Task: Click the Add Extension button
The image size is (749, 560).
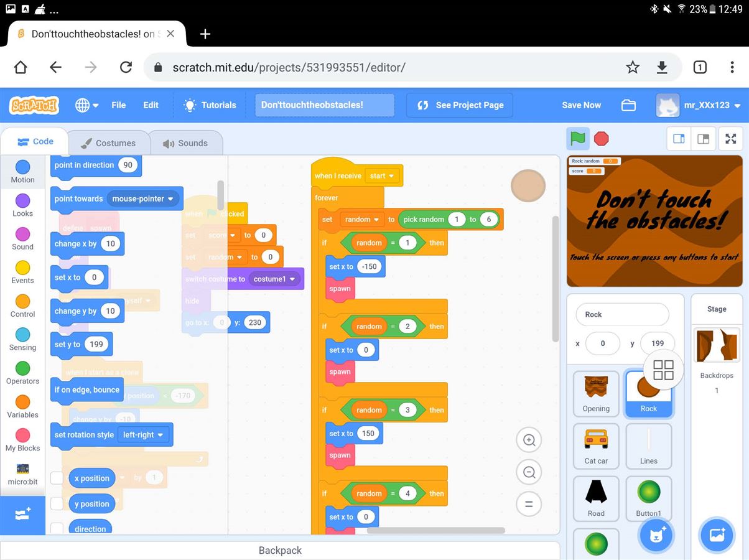Action: pyautogui.click(x=22, y=515)
